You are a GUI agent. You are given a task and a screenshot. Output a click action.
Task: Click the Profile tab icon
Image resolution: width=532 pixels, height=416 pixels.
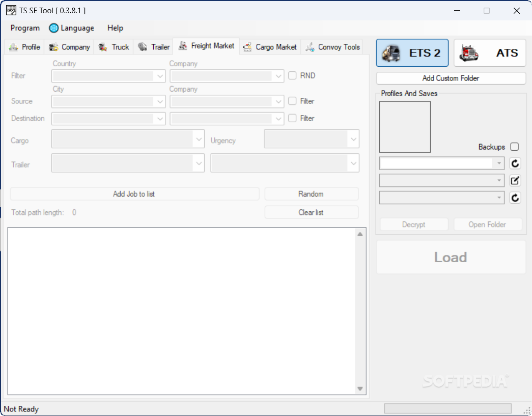[14, 47]
